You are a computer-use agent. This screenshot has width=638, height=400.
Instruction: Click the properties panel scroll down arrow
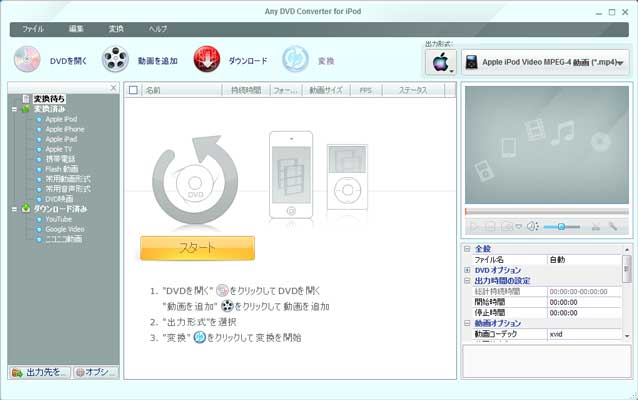[x=627, y=336]
